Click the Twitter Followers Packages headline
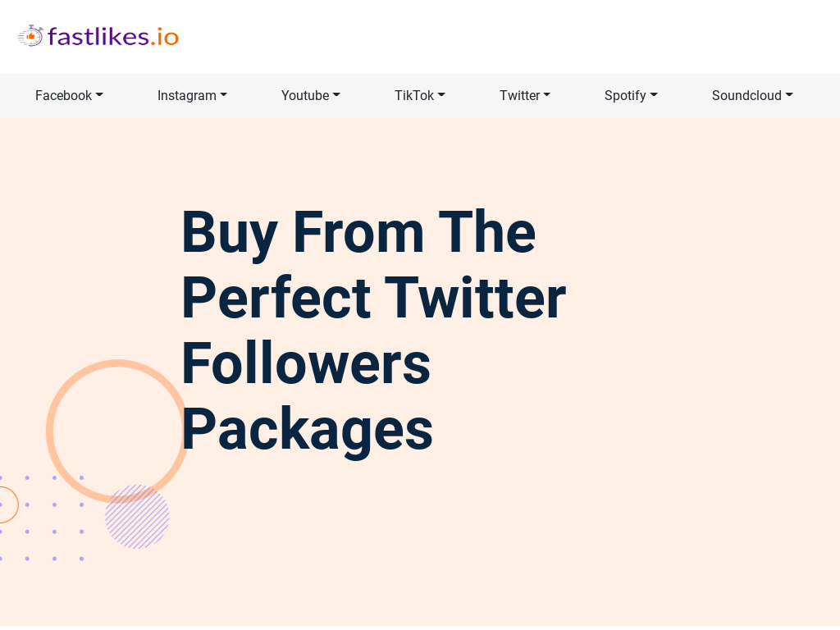 point(374,331)
